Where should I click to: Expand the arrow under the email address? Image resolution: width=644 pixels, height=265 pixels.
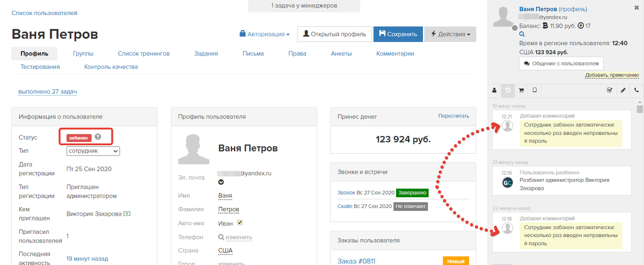221,182
